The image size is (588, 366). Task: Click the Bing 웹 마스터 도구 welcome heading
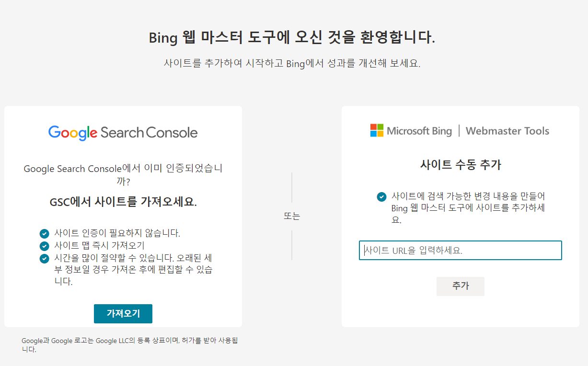[294, 37]
